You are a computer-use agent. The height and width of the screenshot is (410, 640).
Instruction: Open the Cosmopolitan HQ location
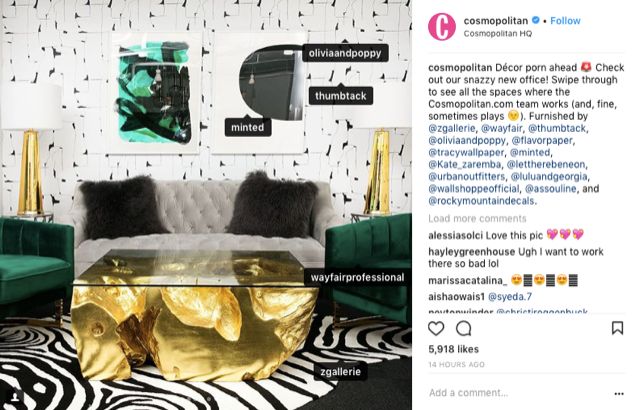click(498, 33)
